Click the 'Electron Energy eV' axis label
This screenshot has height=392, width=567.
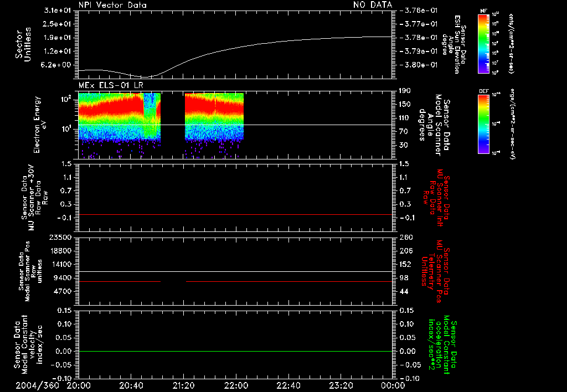pos(40,125)
